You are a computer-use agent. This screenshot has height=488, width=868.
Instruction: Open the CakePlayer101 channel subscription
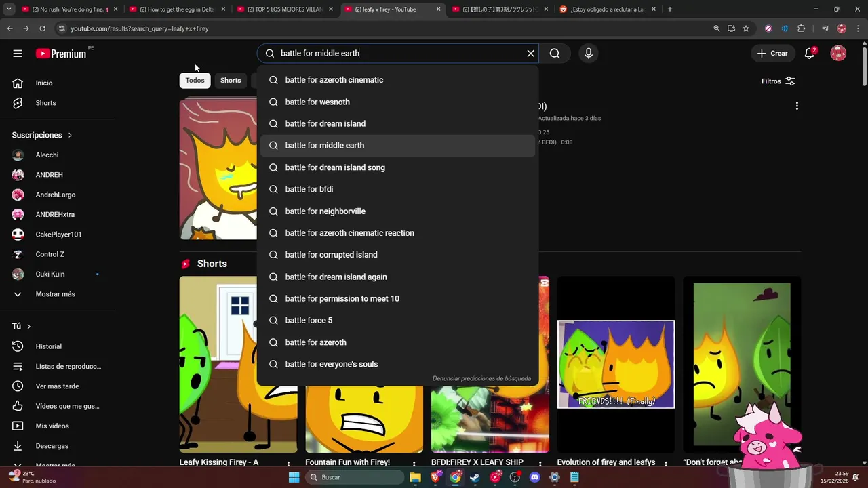(x=58, y=235)
